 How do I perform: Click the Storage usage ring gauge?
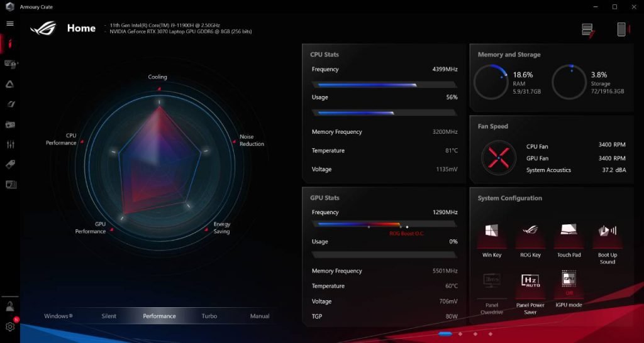pyautogui.click(x=569, y=82)
